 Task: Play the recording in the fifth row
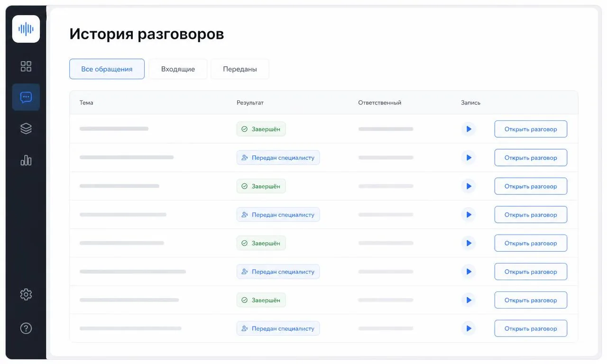pos(469,243)
